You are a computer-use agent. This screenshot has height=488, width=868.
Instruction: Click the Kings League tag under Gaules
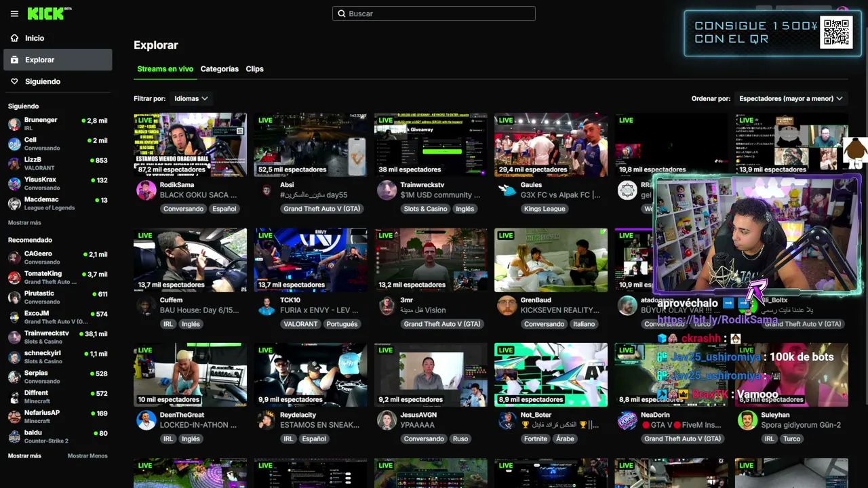(545, 209)
